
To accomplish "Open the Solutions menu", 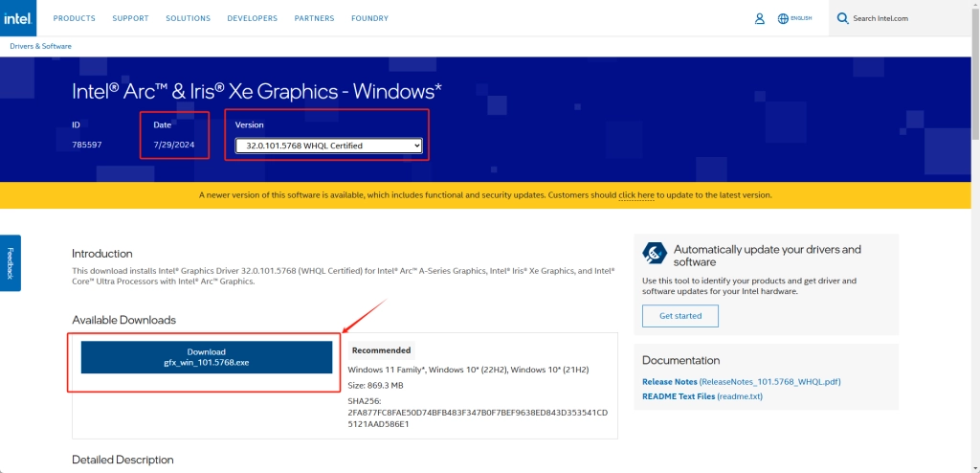I will pos(189,18).
